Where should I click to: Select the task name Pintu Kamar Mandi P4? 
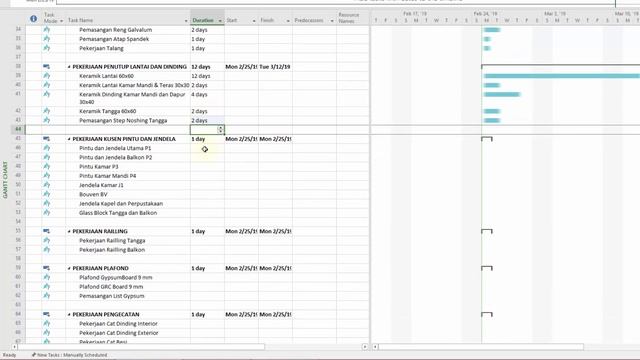[108, 176]
